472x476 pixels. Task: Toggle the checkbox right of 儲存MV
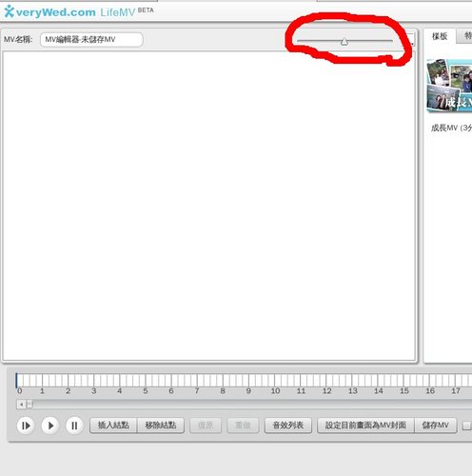tap(467, 426)
